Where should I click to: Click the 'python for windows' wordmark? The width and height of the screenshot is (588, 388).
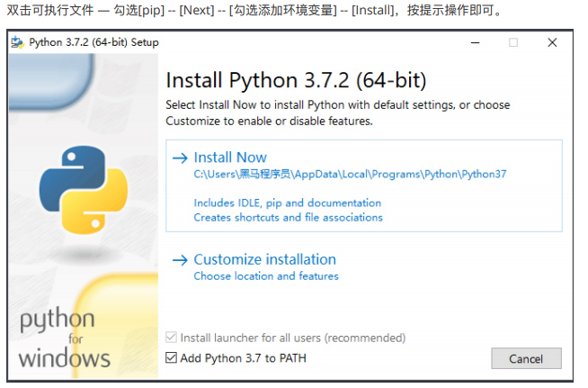coord(64,338)
